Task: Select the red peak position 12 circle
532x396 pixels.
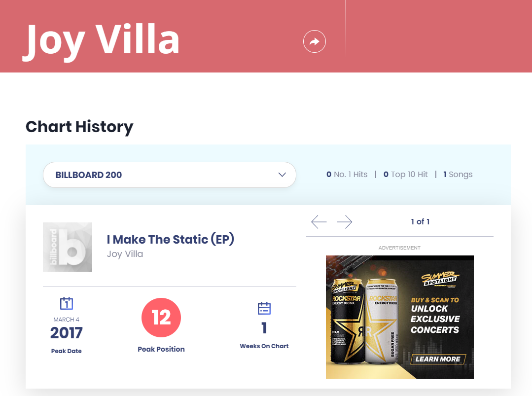Action: 161,318
